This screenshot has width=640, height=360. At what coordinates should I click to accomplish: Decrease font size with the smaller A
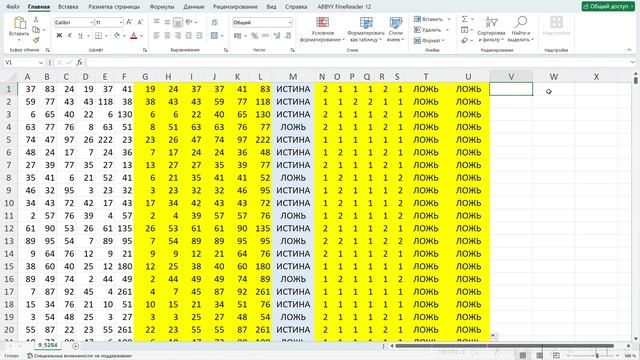140,22
